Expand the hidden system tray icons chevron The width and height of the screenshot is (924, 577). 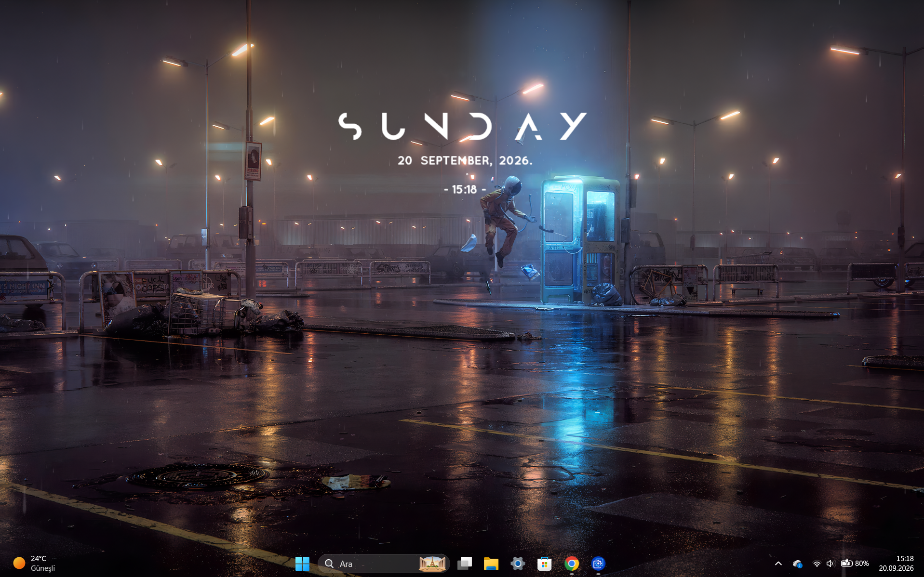click(x=778, y=564)
